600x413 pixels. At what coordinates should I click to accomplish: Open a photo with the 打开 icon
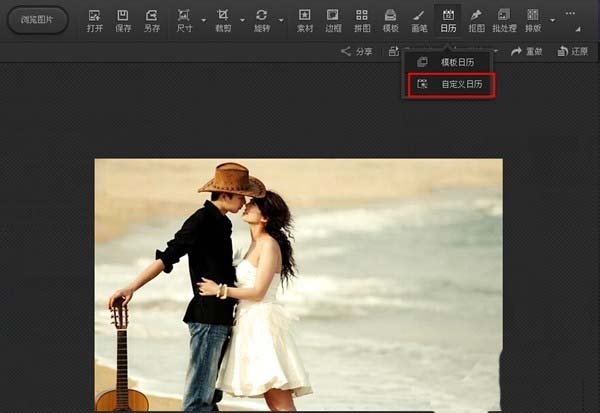point(95,21)
